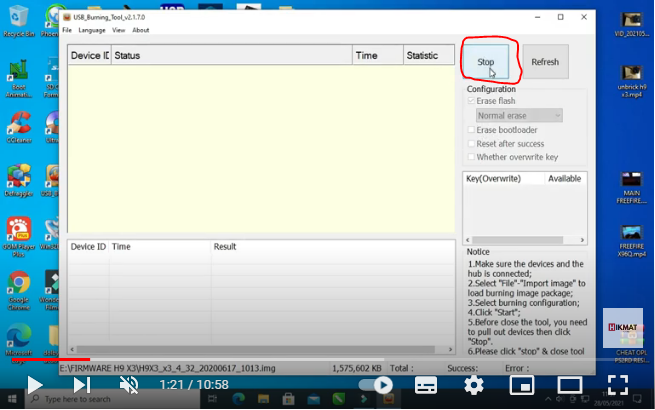
Task: Open GOM Player Plus desktop shortcut
Action: coord(19,237)
